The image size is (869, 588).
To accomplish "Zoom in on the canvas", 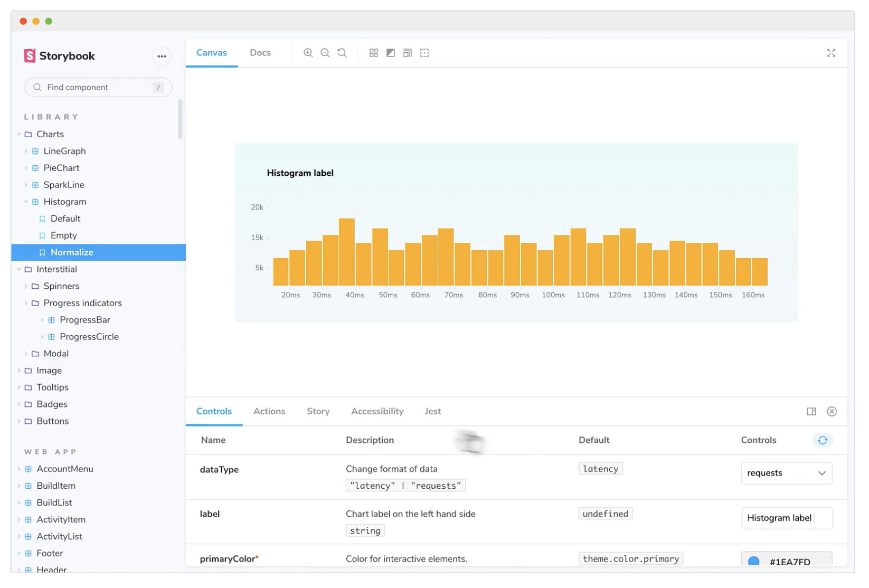I will tap(308, 53).
